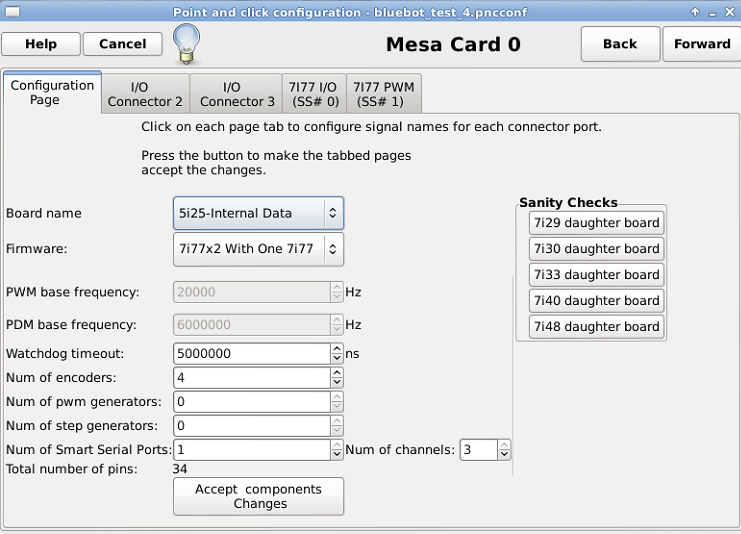Viewport: 741px width, 534px height.
Task: Run the 7i48 daughter board check
Action: (x=596, y=327)
